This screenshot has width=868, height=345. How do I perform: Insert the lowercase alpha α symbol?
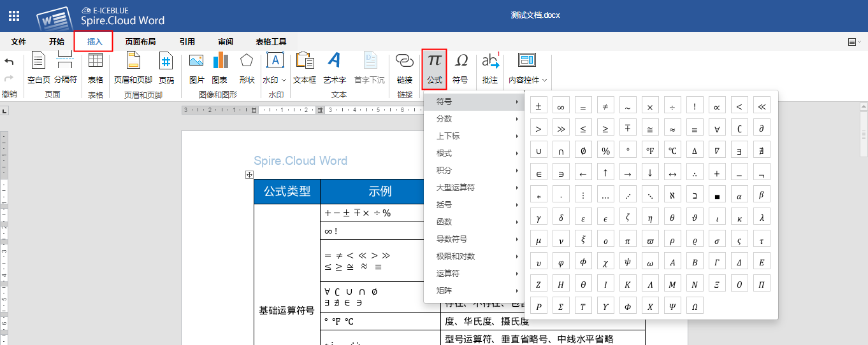click(x=739, y=195)
